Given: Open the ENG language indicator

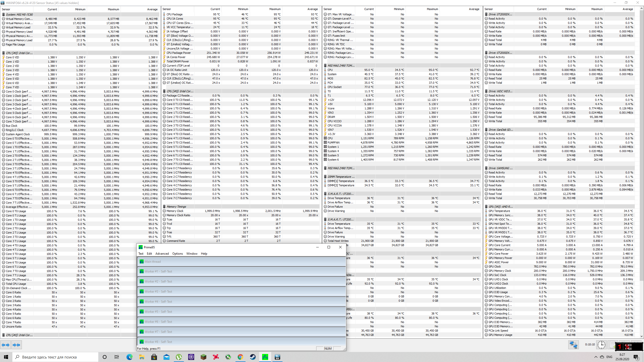Looking at the screenshot, I should (609, 357).
